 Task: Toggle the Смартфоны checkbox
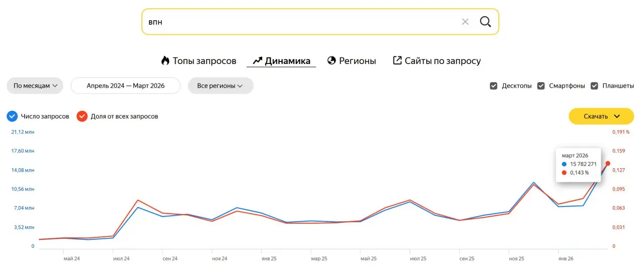[541, 86]
